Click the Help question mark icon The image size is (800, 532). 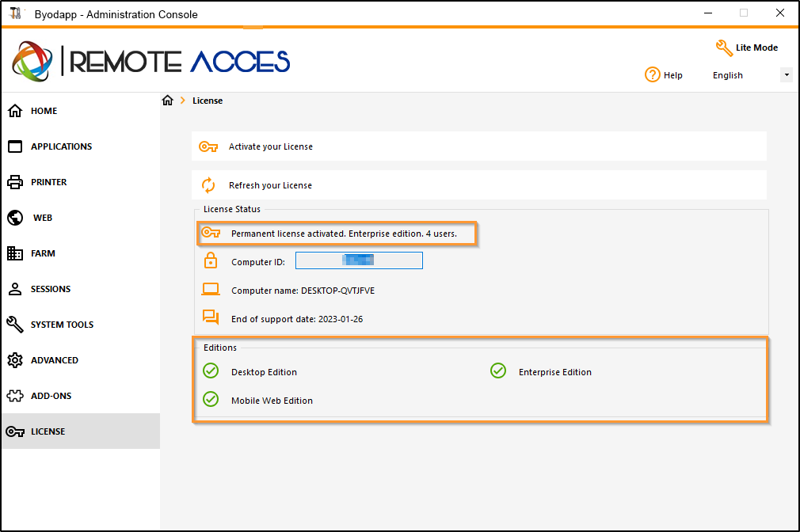652,74
